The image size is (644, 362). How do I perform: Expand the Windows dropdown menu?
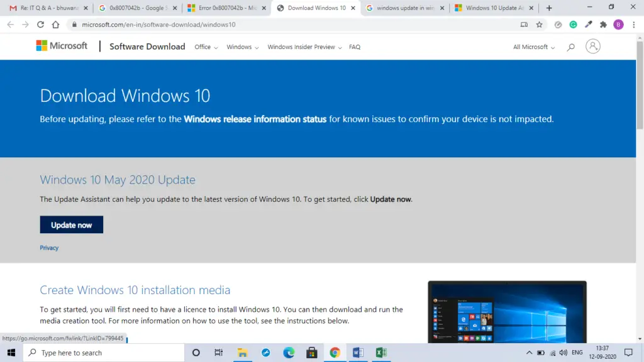[243, 47]
